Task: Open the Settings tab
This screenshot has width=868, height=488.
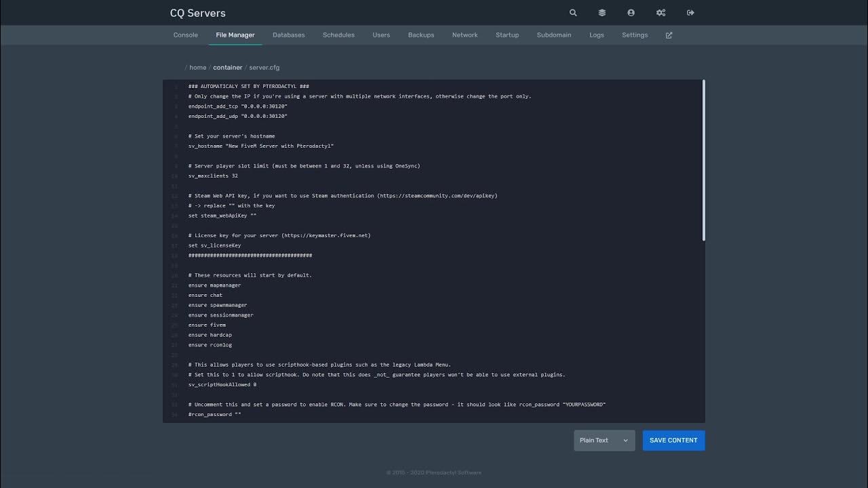Action: [x=635, y=35]
